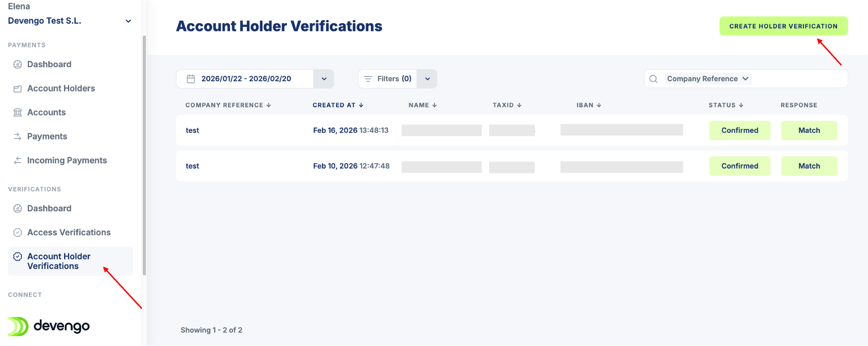Image resolution: width=868 pixels, height=346 pixels.
Task: Click the outgoing Payments arrow icon
Action: coord(18,137)
